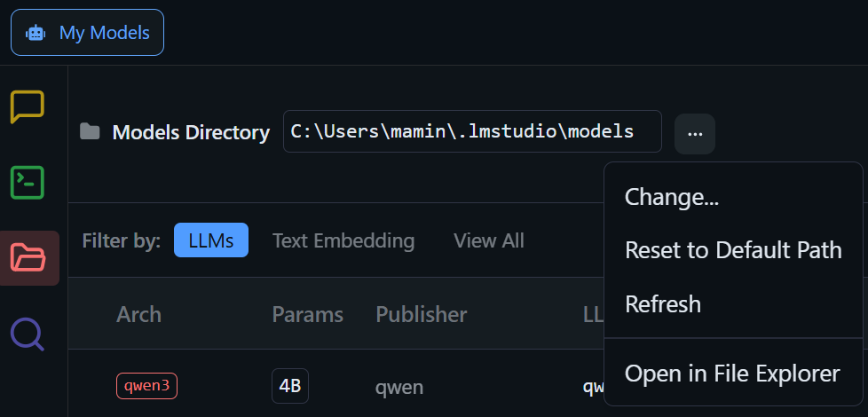Click the 4B params badge
Viewport: 868px width, 417px height.
[x=290, y=386]
